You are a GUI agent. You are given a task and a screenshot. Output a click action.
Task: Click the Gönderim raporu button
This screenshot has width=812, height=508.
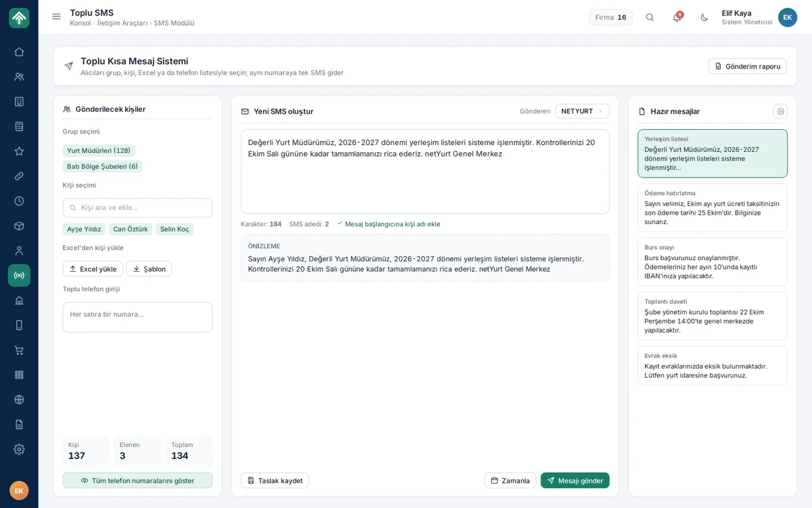click(x=747, y=66)
